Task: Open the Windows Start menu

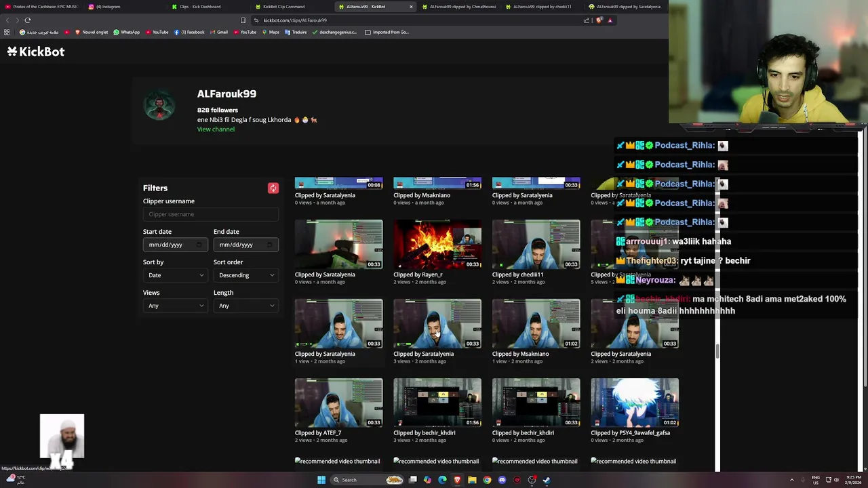Action: (x=321, y=480)
